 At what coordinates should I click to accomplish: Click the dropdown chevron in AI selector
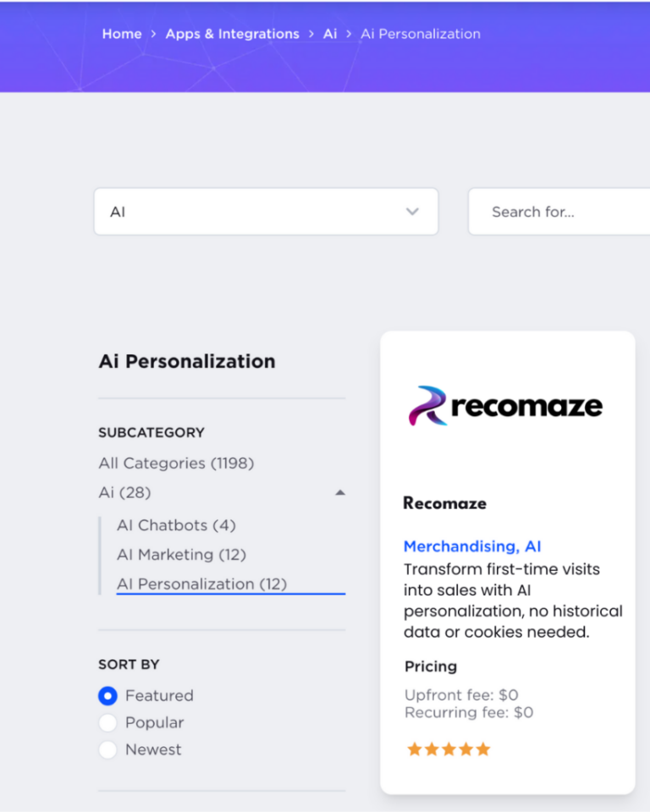(412, 211)
